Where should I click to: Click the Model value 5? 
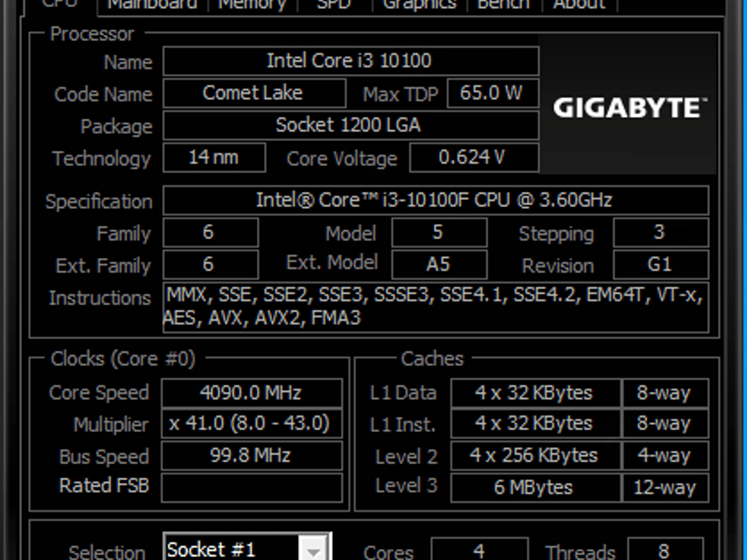439,233
